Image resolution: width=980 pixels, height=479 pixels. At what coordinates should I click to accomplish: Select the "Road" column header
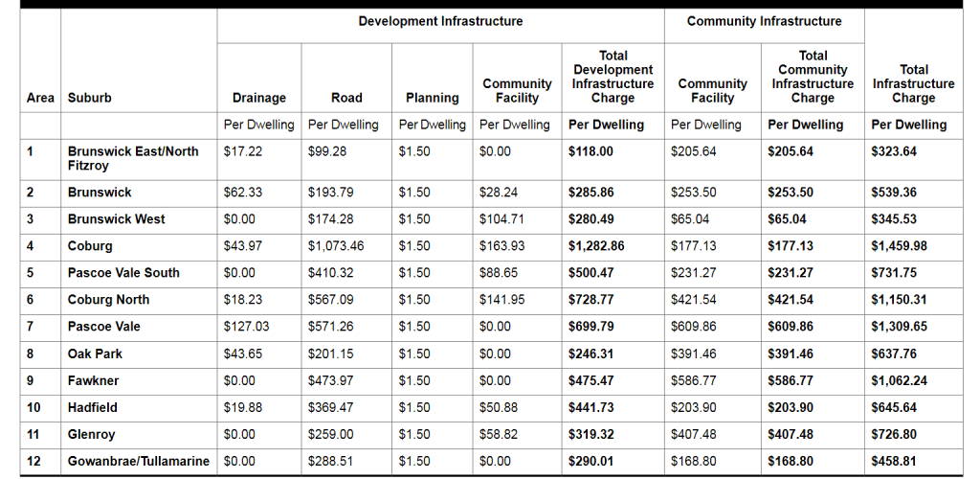click(346, 98)
